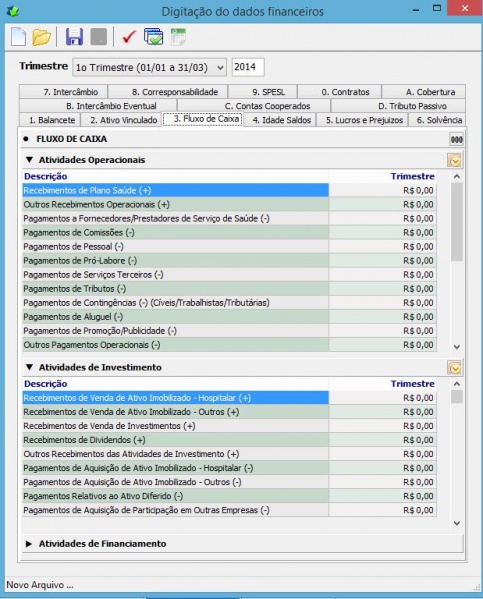The image size is (483, 599).
Task: Select the 3. Fluxo de Caixa tab
Action: click(x=203, y=119)
